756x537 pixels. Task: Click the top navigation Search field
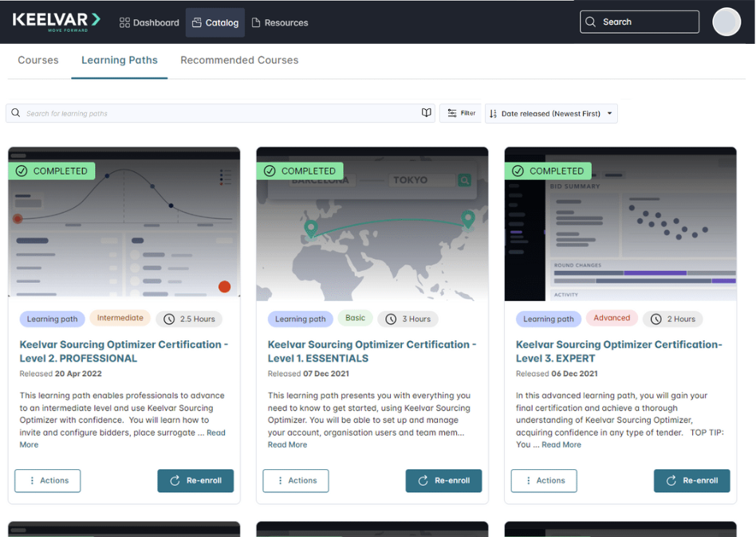tap(640, 22)
